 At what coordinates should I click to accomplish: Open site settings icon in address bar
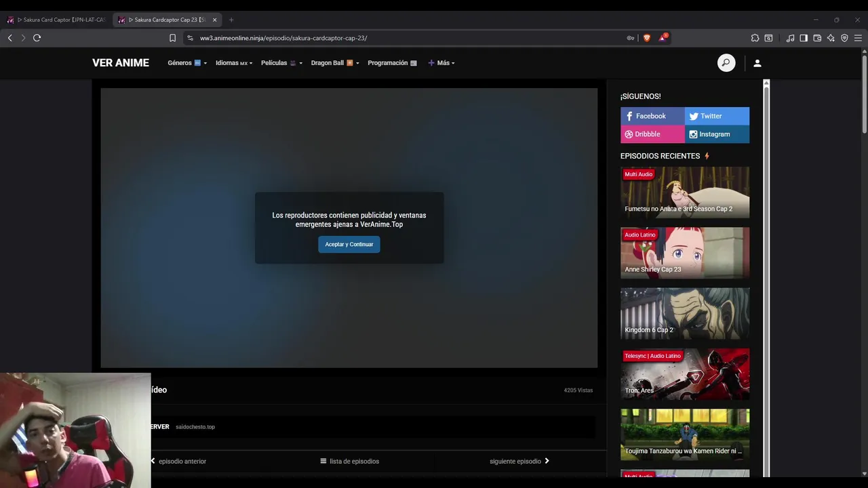(190, 38)
